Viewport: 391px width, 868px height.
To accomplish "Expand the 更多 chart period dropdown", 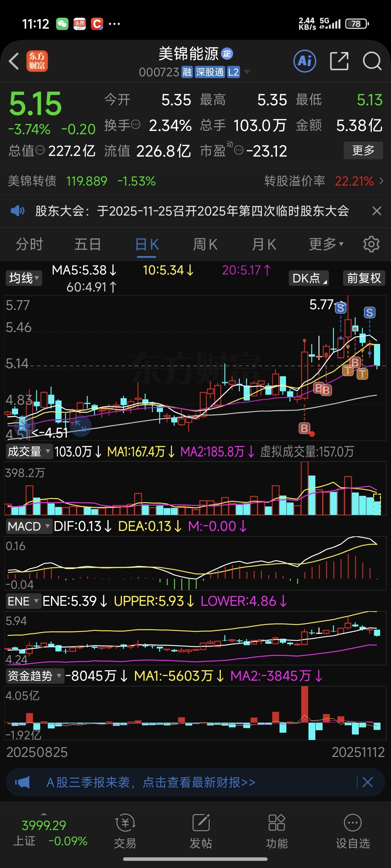I will coord(326,244).
